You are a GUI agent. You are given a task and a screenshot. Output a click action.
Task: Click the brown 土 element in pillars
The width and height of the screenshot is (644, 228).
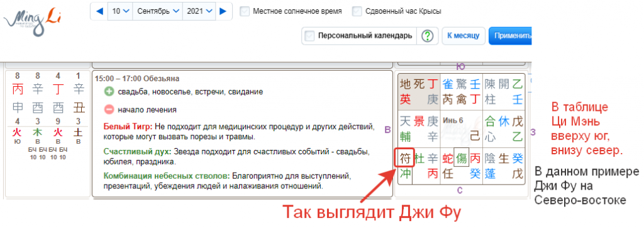click(78, 132)
